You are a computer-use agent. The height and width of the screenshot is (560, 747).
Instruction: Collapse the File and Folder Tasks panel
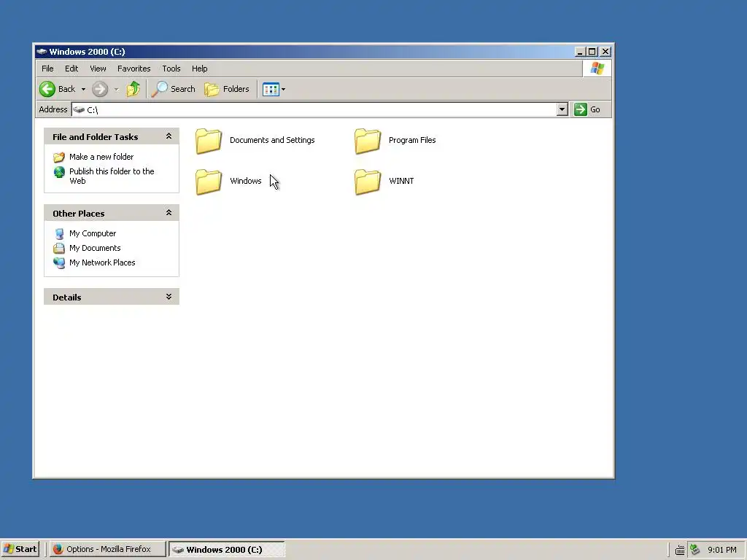(169, 136)
